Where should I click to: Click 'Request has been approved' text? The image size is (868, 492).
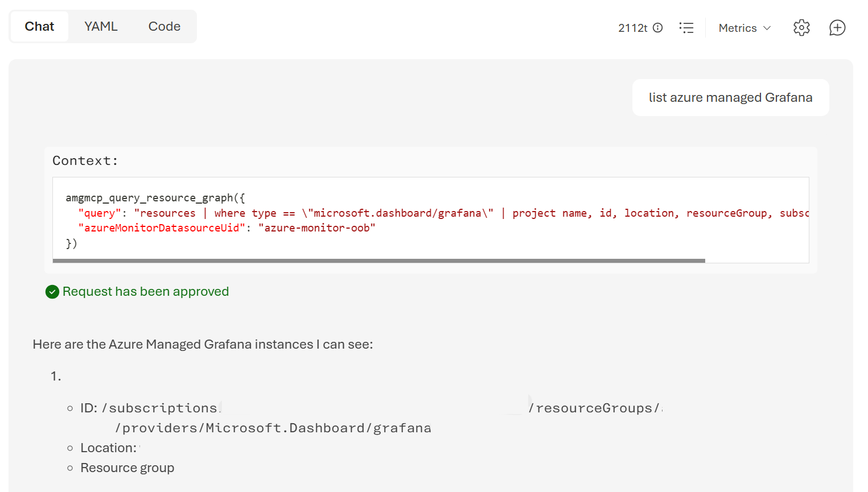(146, 292)
